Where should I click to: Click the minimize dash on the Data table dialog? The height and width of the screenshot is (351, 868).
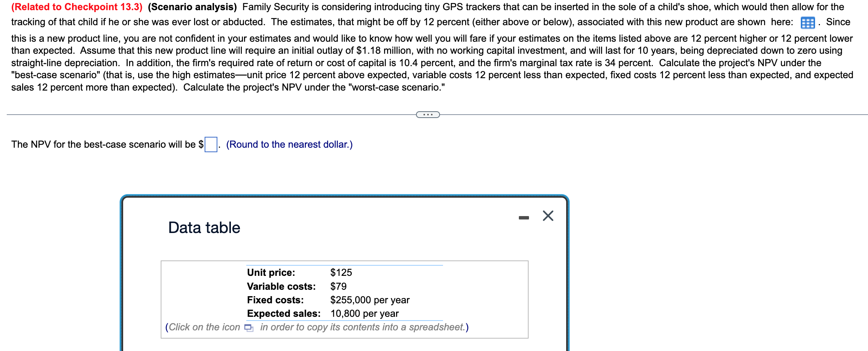(x=524, y=216)
